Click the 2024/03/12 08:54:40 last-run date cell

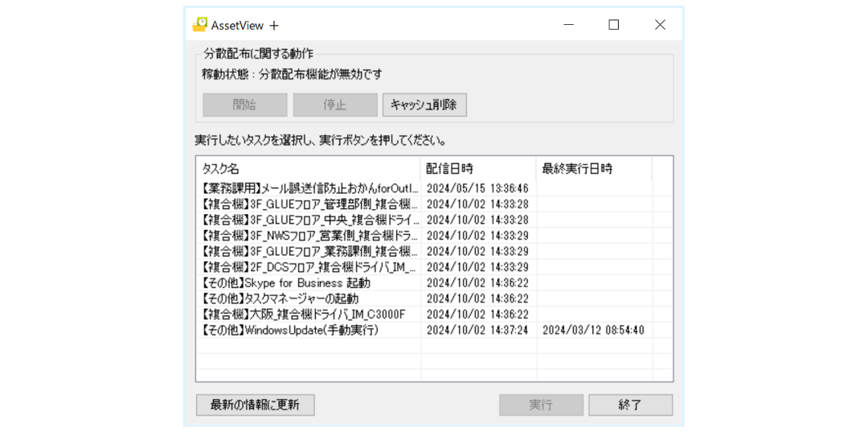click(x=593, y=330)
